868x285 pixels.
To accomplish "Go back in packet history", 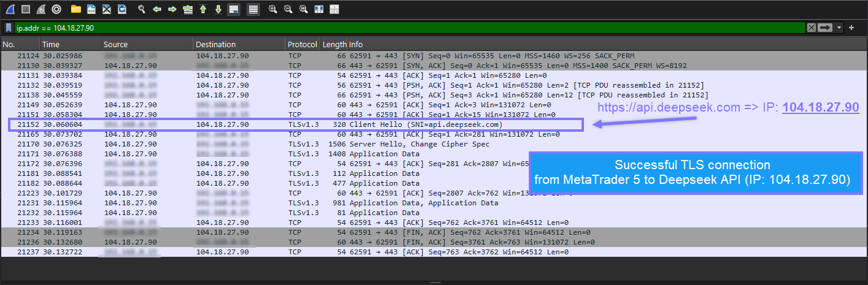I will click(157, 9).
